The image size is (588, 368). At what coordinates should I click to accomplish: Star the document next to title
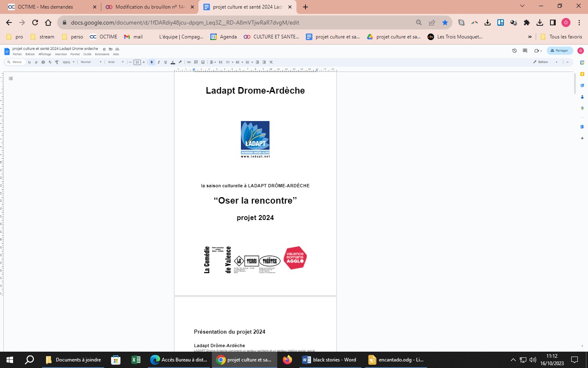tap(104, 49)
